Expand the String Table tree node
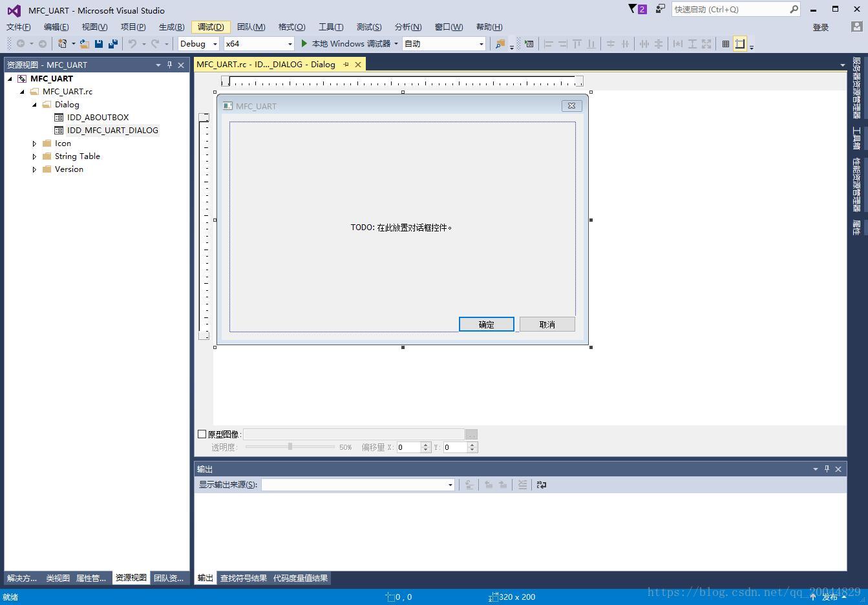This screenshot has width=868, height=605. [34, 156]
